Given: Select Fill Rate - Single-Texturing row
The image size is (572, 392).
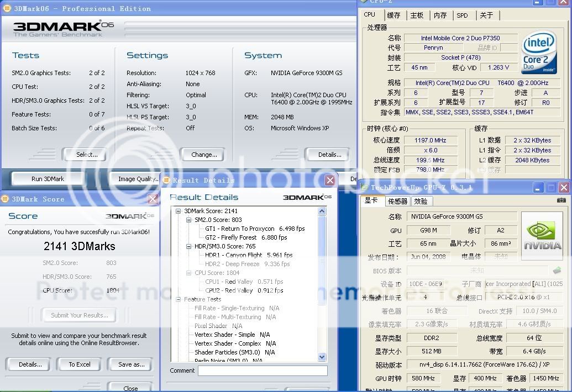Looking at the screenshot, I should click(237, 308).
